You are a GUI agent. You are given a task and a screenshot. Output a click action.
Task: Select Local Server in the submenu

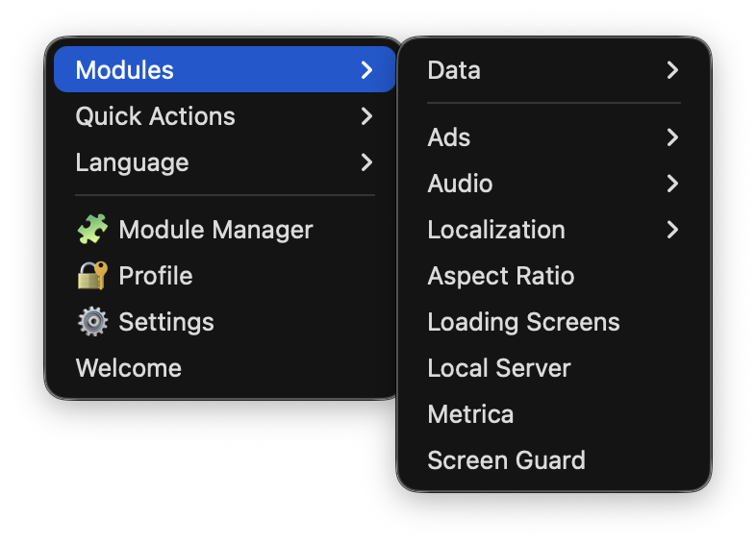pyautogui.click(x=498, y=368)
